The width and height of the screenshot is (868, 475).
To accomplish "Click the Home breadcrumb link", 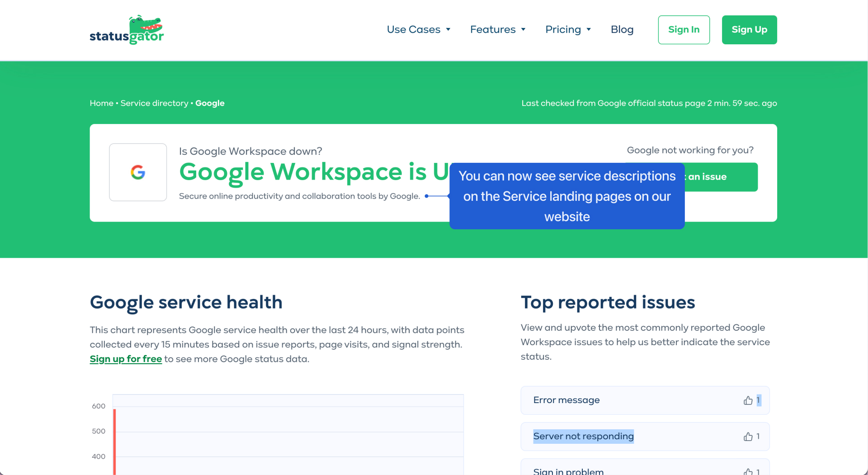I will coord(101,103).
